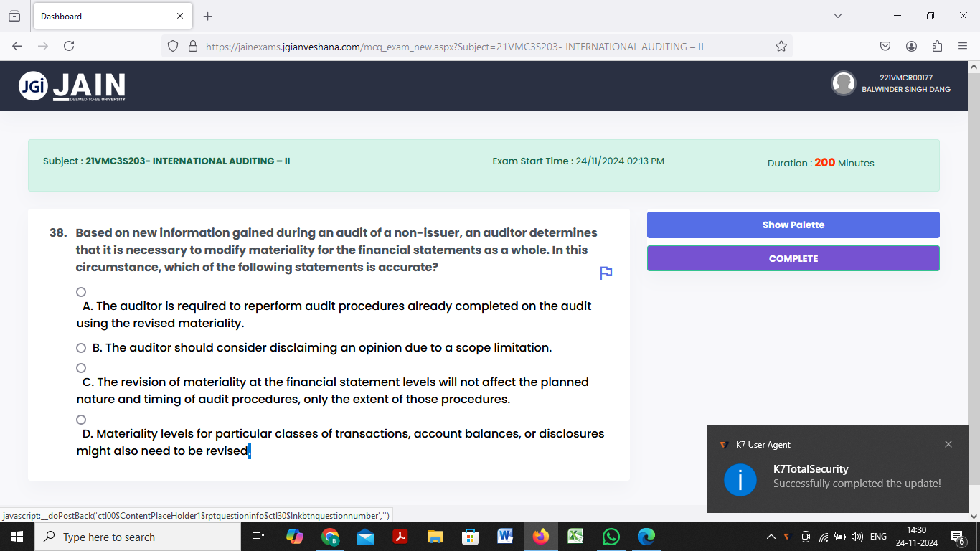980x551 pixels.
Task: Select option B about disclaiming an opinion
Action: point(81,348)
